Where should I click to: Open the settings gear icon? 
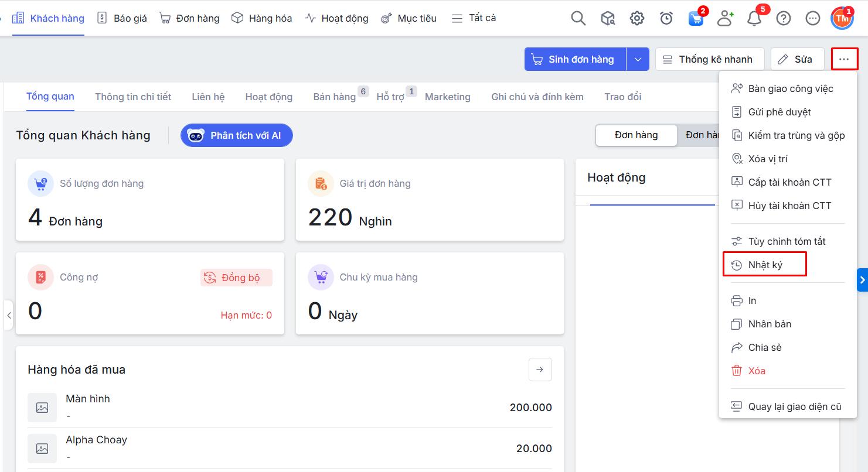(x=636, y=18)
